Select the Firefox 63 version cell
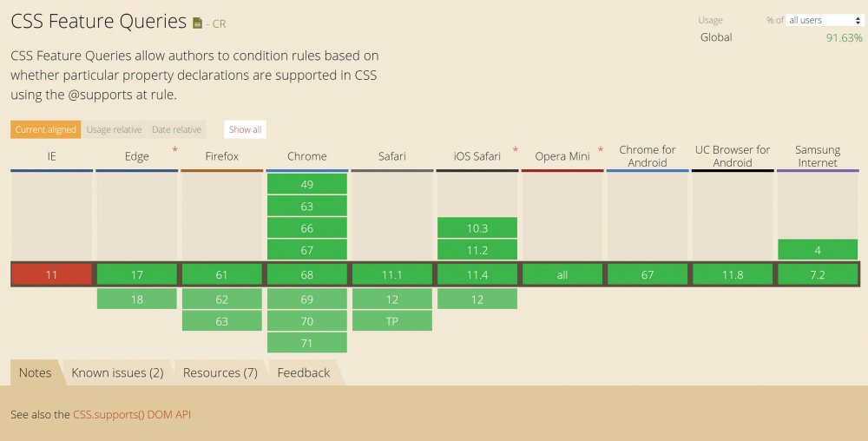 point(222,321)
